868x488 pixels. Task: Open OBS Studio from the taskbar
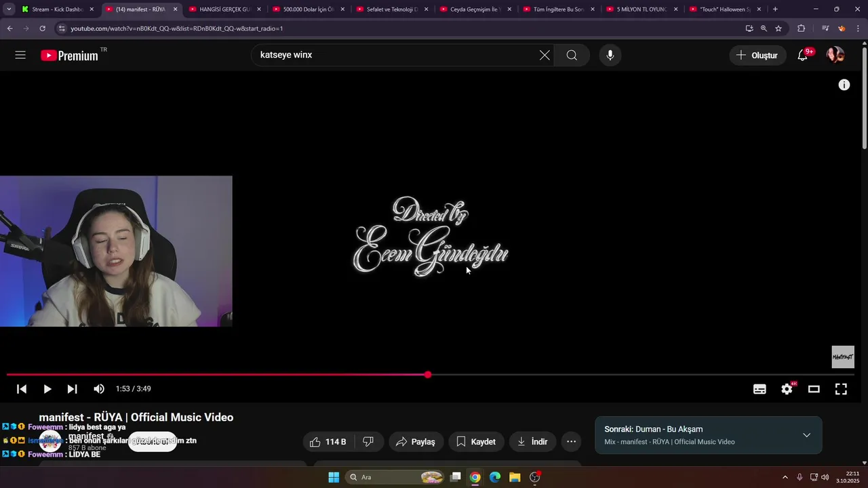535,477
